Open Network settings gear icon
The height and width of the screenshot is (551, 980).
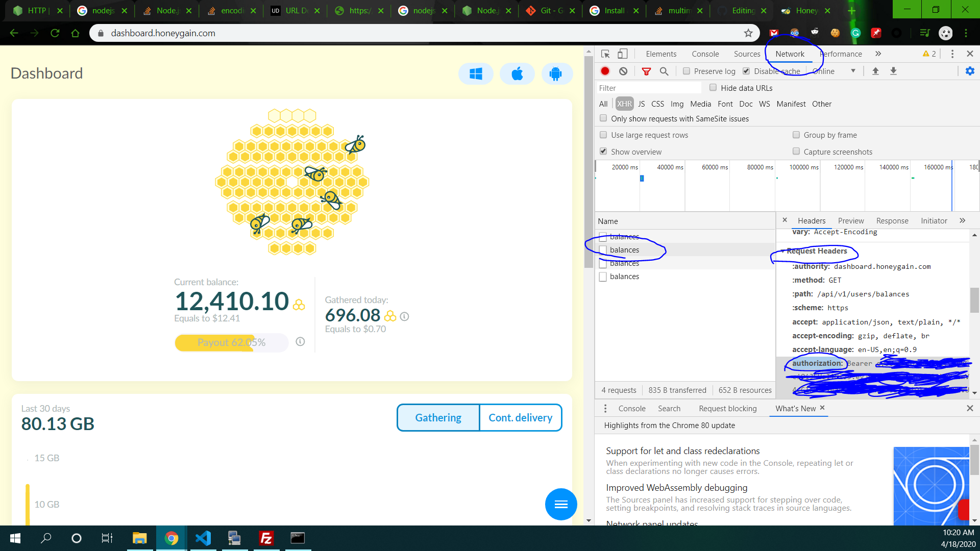point(970,71)
